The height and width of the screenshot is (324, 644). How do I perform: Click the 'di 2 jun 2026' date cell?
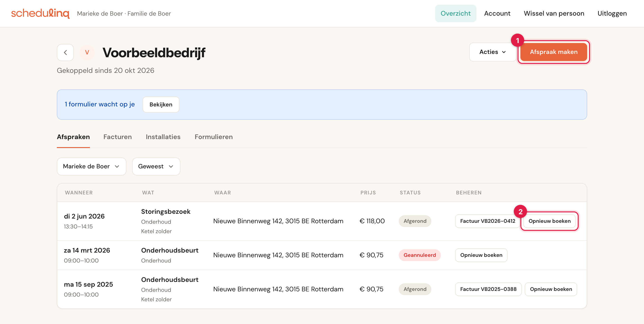point(84,216)
